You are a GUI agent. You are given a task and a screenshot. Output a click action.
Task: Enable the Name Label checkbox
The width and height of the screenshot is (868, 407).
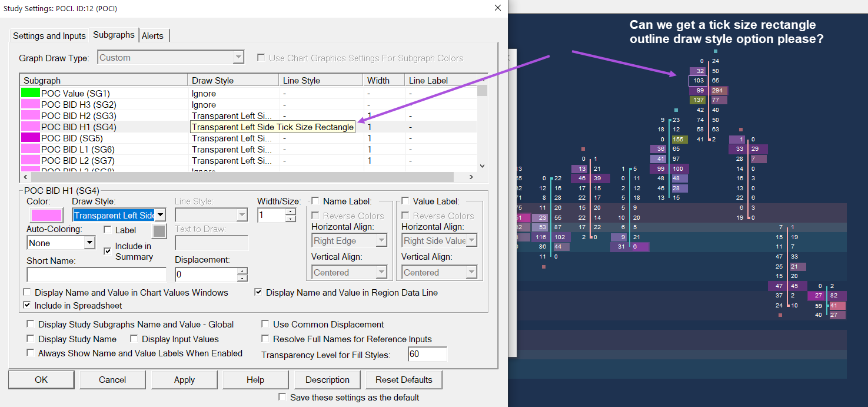(315, 201)
